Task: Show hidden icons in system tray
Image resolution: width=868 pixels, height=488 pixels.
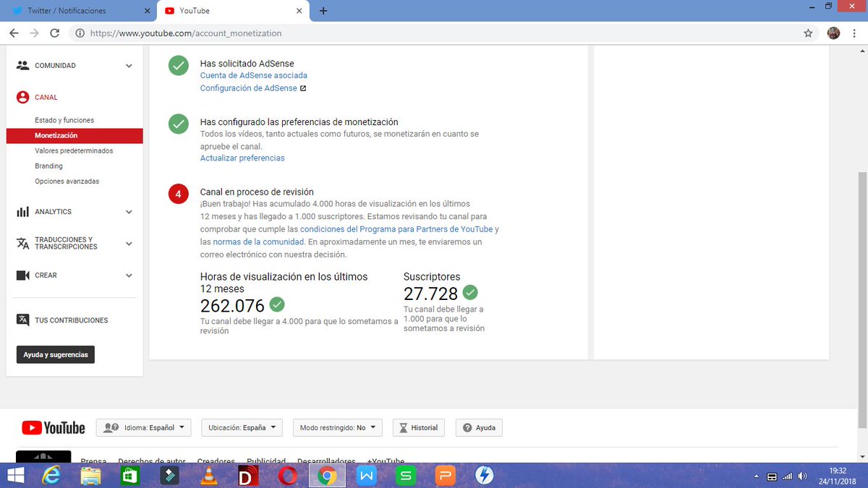Action: coord(757,476)
